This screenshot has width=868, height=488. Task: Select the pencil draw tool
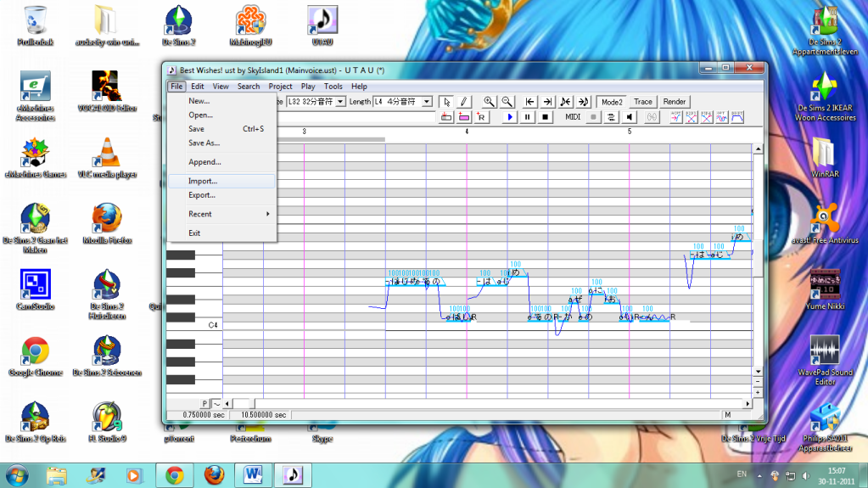pos(464,102)
